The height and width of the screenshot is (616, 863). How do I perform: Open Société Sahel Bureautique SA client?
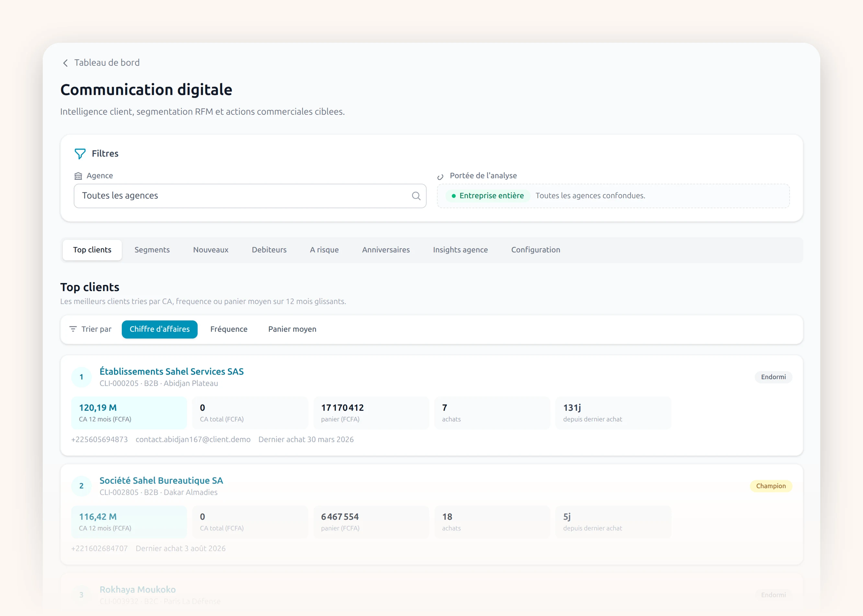click(161, 481)
